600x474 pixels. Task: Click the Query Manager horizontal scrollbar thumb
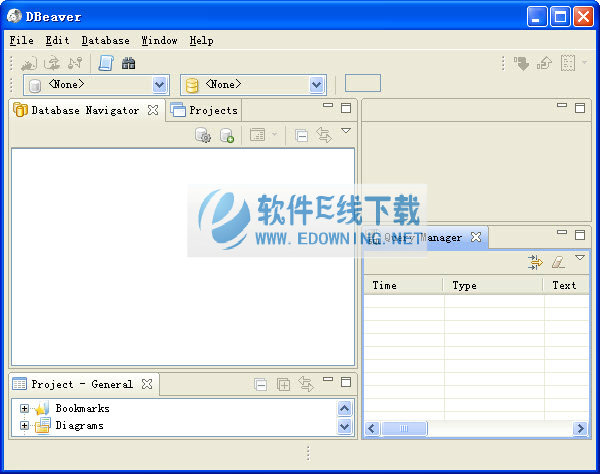pyautogui.click(x=404, y=428)
